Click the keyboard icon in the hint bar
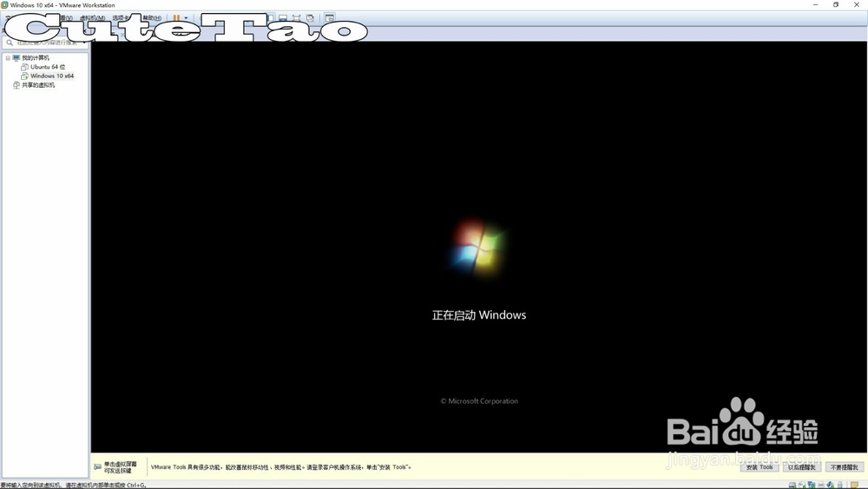This screenshot has width=868, height=489. click(x=97, y=466)
